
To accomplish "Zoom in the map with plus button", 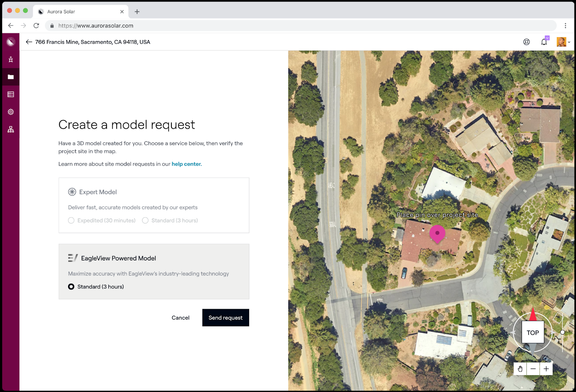I will tap(546, 369).
